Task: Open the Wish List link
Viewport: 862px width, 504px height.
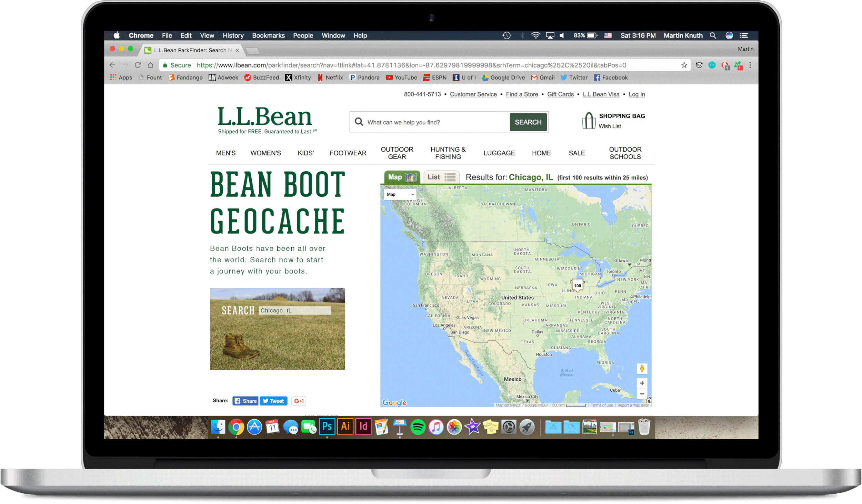Action: pyautogui.click(x=610, y=126)
